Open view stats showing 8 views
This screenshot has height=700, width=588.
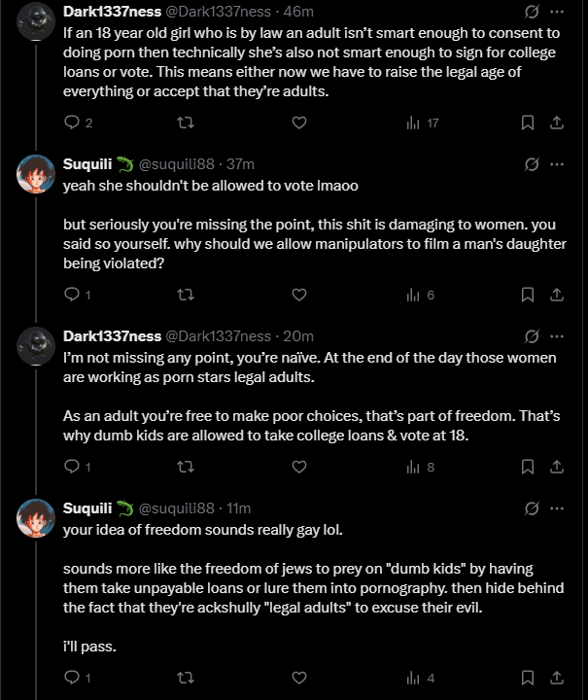[x=420, y=467]
